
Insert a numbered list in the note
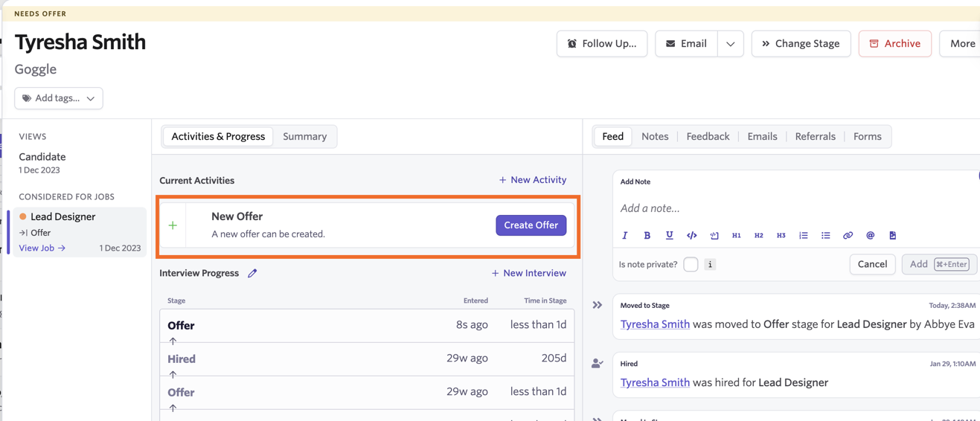tap(803, 236)
